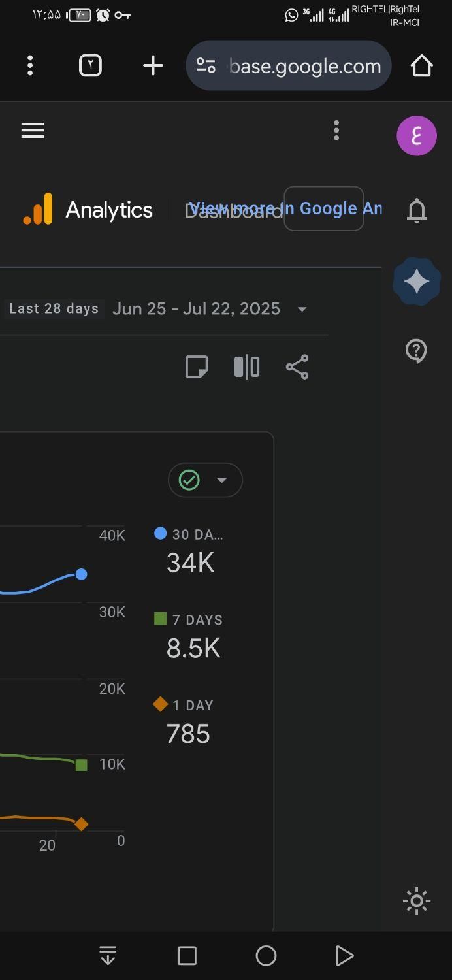Open the hamburger navigation menu

point(33,131)
